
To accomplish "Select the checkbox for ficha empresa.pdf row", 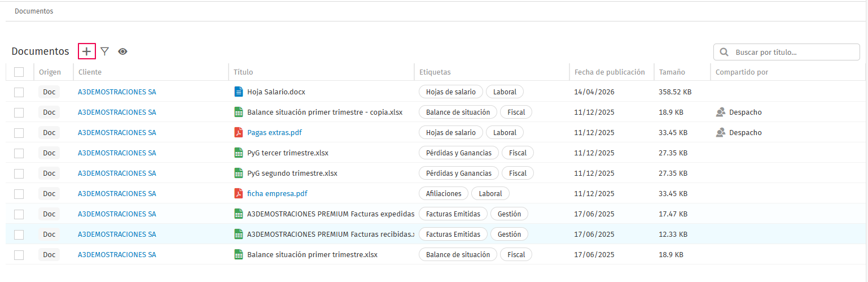I will coord(19,193).
